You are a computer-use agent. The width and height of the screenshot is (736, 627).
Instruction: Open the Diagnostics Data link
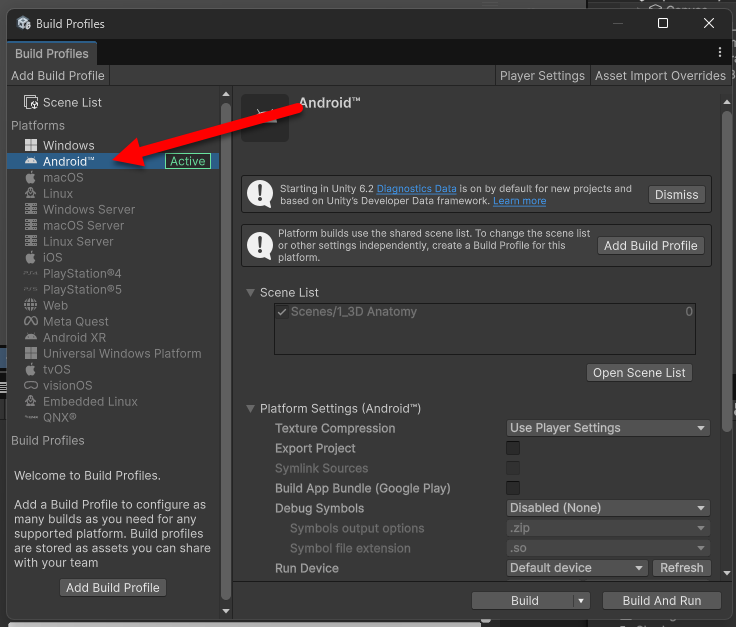pos(416,189)
